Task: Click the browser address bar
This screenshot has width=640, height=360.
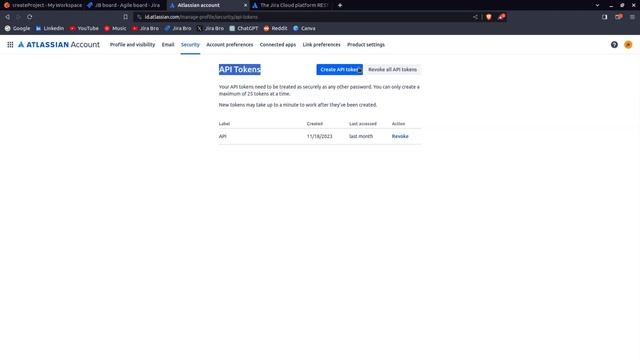Action: pyautogui.click(x=302, y=17)
